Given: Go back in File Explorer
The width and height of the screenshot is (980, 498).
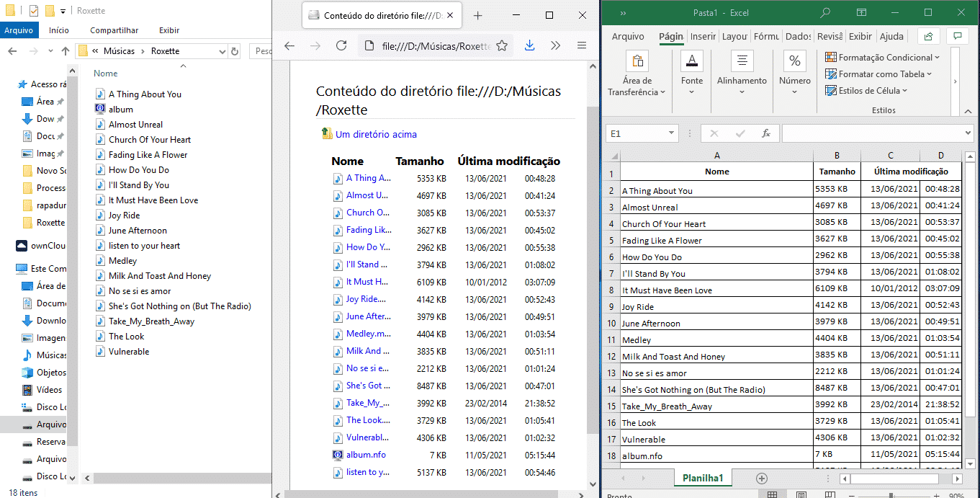Looking at the screenshot, I should tap(12, 50).
